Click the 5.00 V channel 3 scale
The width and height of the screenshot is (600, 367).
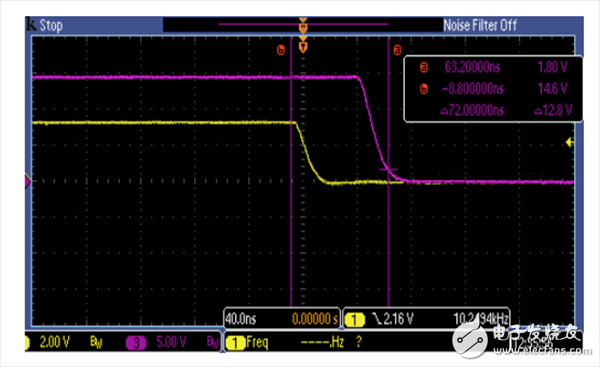point(171,342)
